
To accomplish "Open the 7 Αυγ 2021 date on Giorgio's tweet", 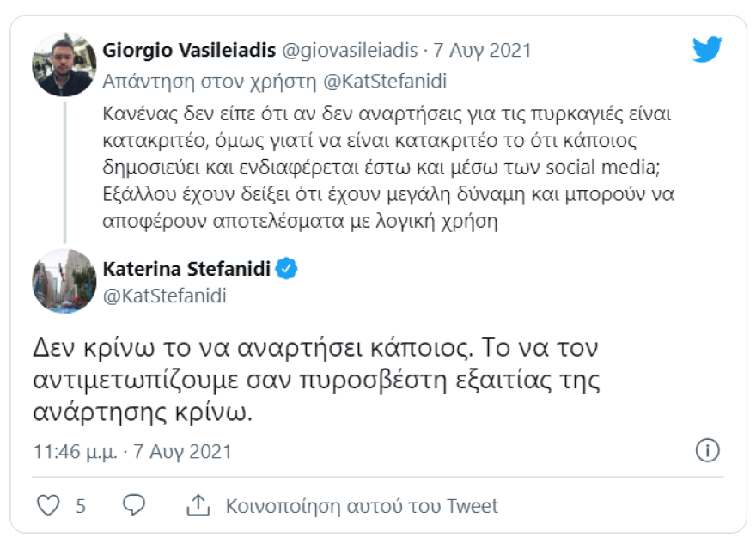I will pyautogui.click(x=483, y=51).
